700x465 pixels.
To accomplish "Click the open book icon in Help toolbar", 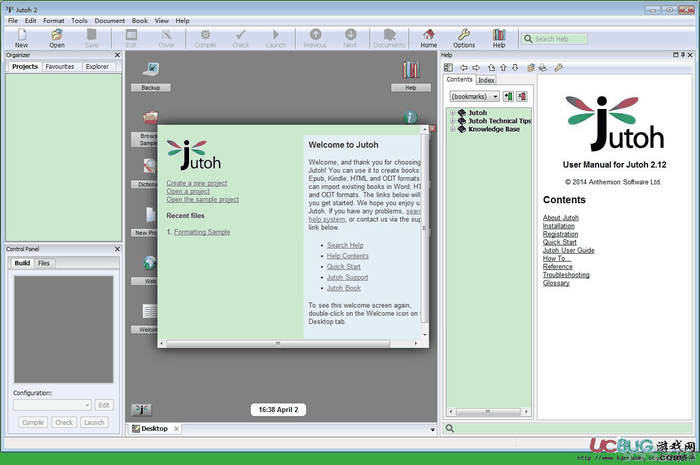I will click(531, 67).
